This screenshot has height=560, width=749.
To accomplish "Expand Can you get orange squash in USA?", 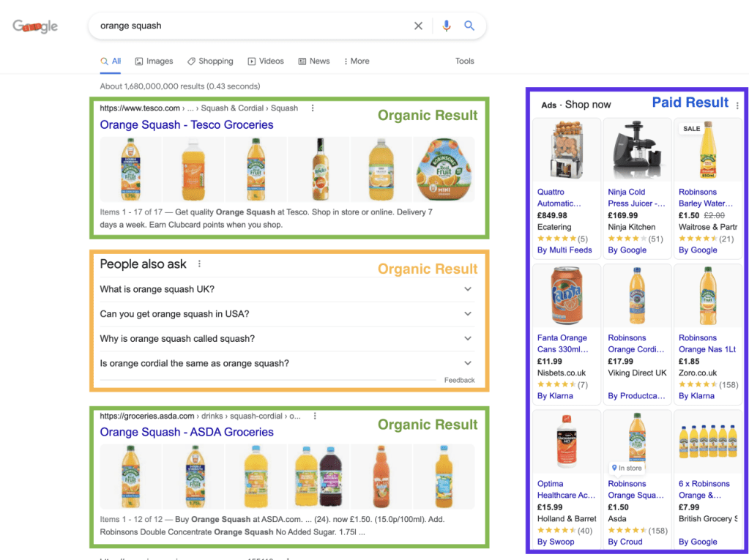I will pyautogui.click(x=286, y=314).
